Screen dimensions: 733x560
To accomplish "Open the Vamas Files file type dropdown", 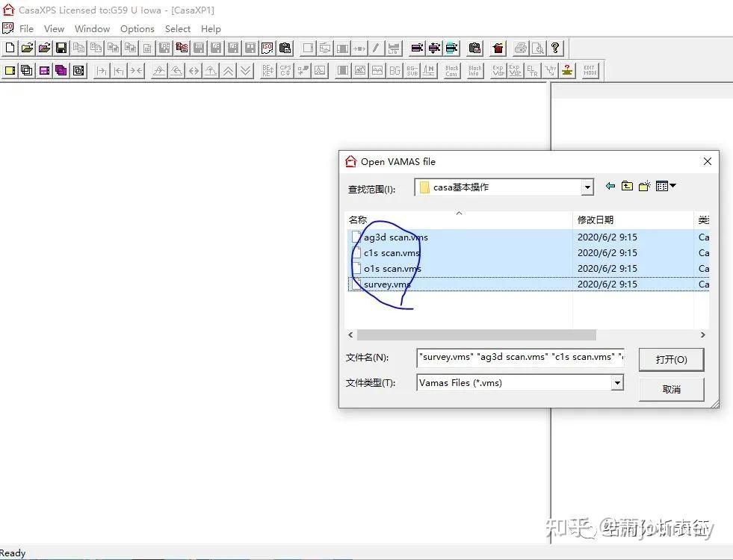I will pyautogui.click(x=616, y=382).
